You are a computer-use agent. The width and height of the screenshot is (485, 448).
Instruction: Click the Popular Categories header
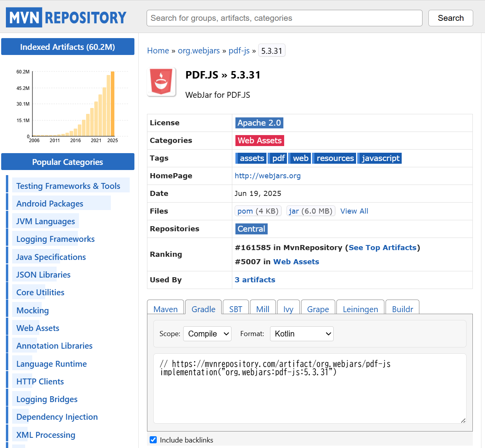[x=68, y=162]
